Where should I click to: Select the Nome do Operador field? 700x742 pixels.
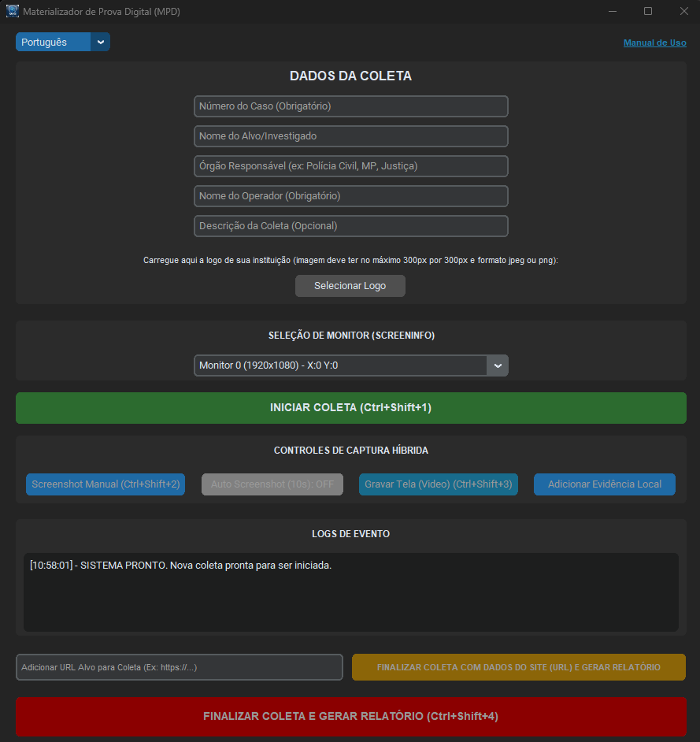[x=350, y=196]
